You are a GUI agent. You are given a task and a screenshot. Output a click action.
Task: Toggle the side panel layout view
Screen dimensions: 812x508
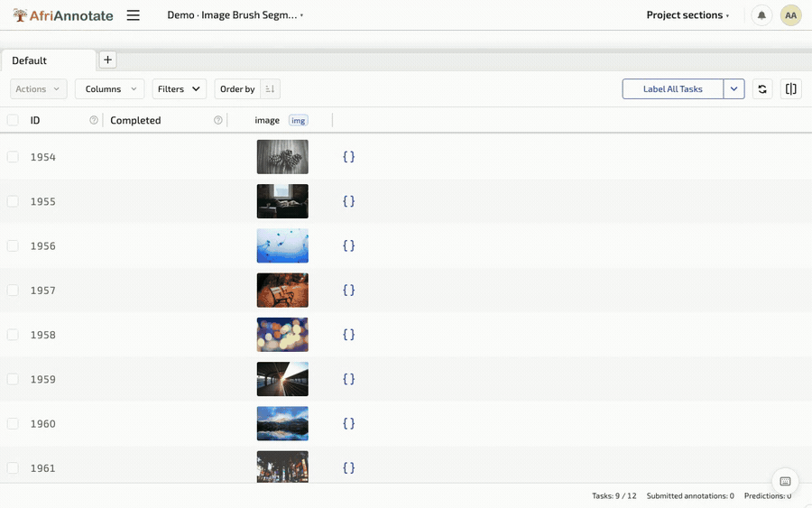point(790,89)
